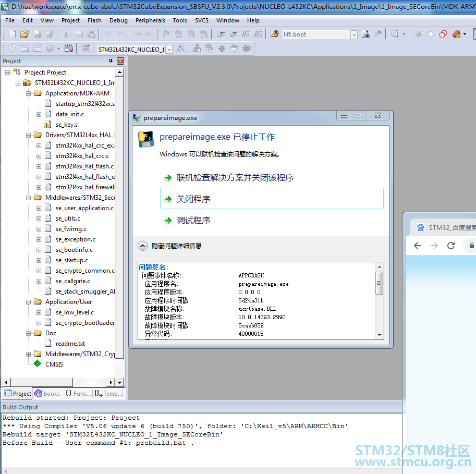Expand the Middlewares/STM32_Cryp folder
The image size is (476, 474).
coord(28,355)
